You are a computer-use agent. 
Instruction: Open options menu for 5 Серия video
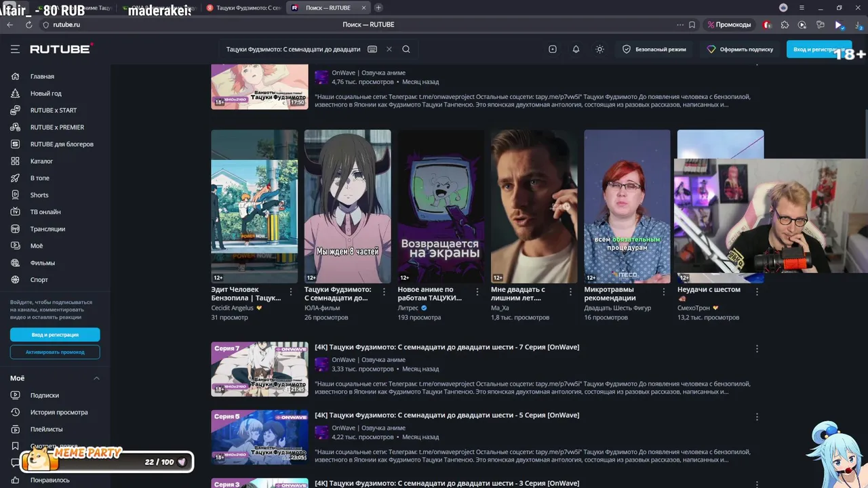(757, 417)
